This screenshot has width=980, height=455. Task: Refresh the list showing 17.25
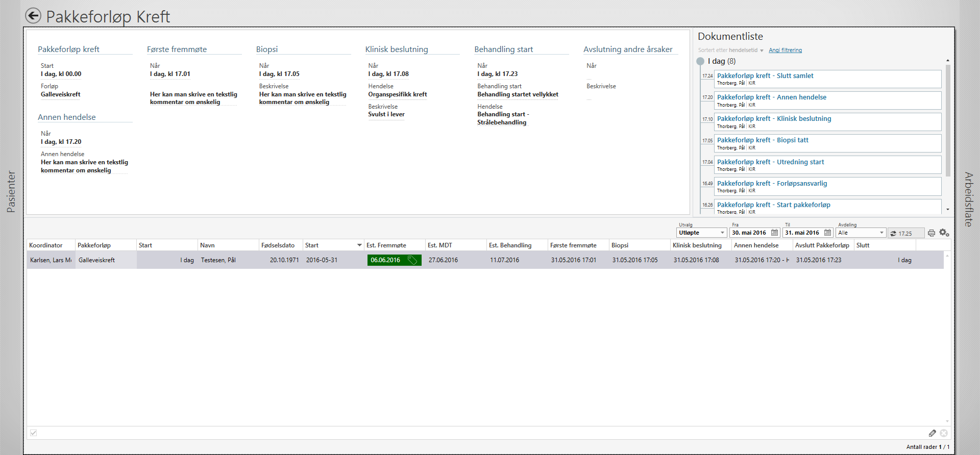905,233
